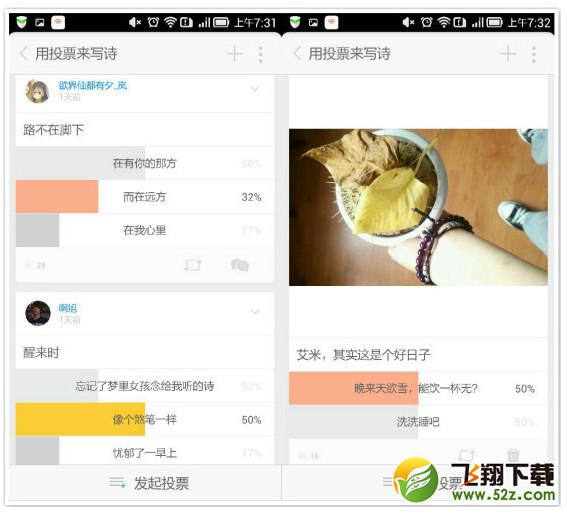Select 在有你的那方 poll option

click(145, 163)
